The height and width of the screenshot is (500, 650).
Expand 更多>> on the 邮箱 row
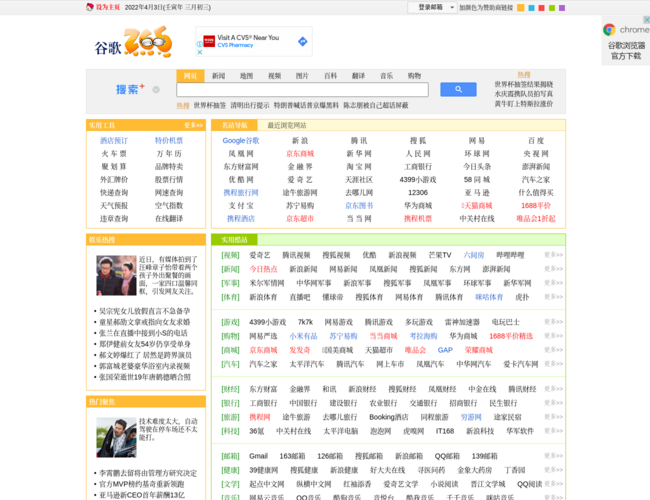point(553,456)
